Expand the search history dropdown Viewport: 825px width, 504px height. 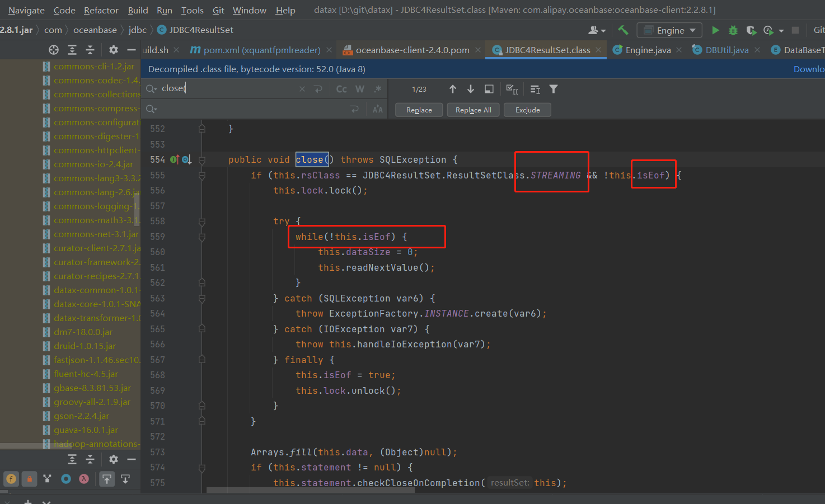(x=151, y=89)
